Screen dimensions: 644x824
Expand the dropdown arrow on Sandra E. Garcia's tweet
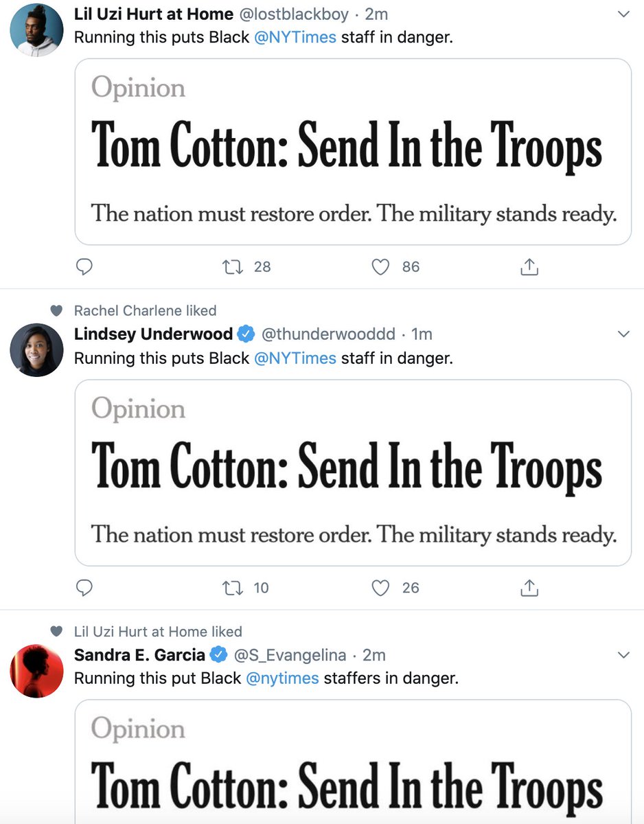tap(623, 656)
